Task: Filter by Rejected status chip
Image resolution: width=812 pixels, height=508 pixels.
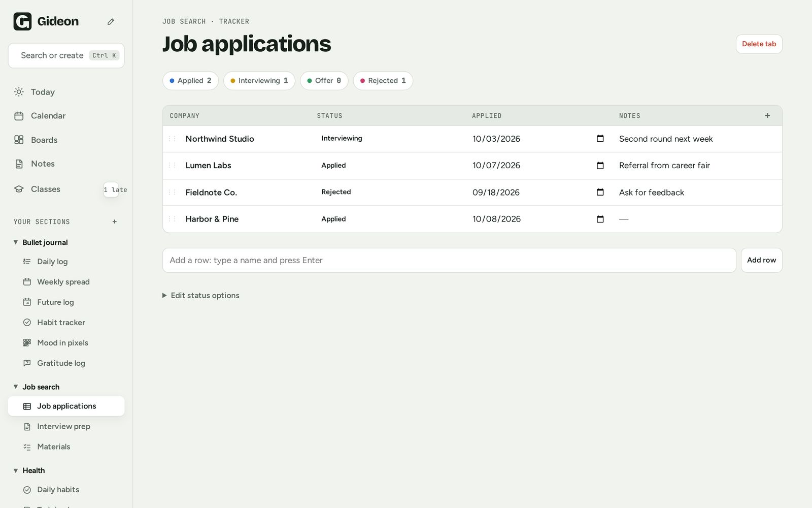Action: coord(383,81)
